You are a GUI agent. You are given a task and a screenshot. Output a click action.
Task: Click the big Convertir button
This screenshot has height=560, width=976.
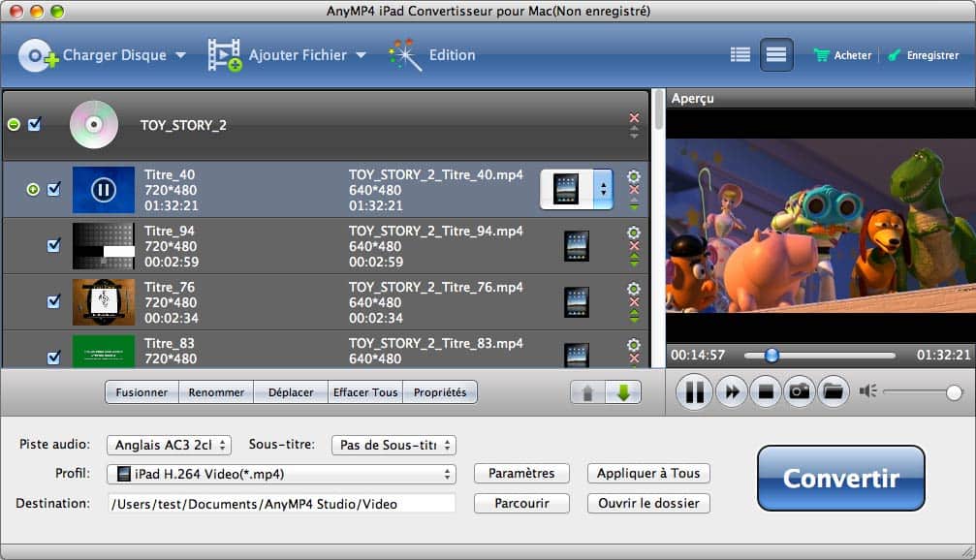coord(841,478)
